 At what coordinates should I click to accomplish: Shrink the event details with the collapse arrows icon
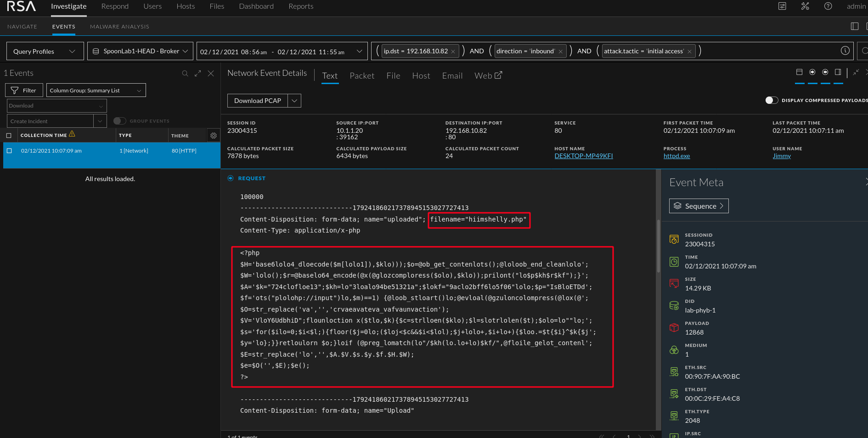(856, 72)
